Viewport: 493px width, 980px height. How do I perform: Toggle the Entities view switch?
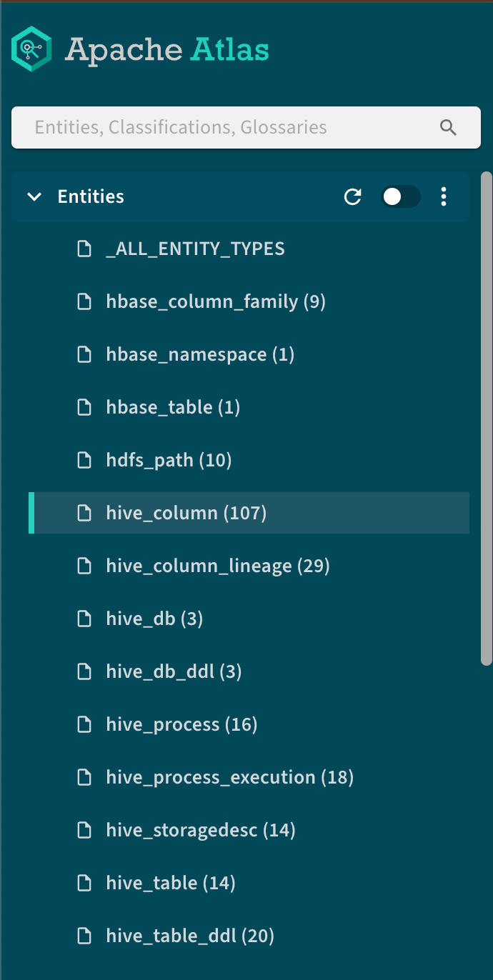coord(401,197)
